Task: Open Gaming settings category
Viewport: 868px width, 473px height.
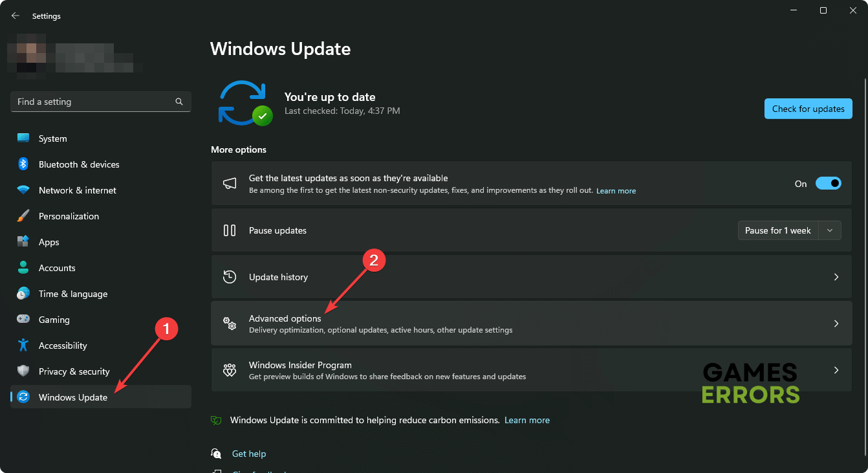Action: tap(101, 320)
